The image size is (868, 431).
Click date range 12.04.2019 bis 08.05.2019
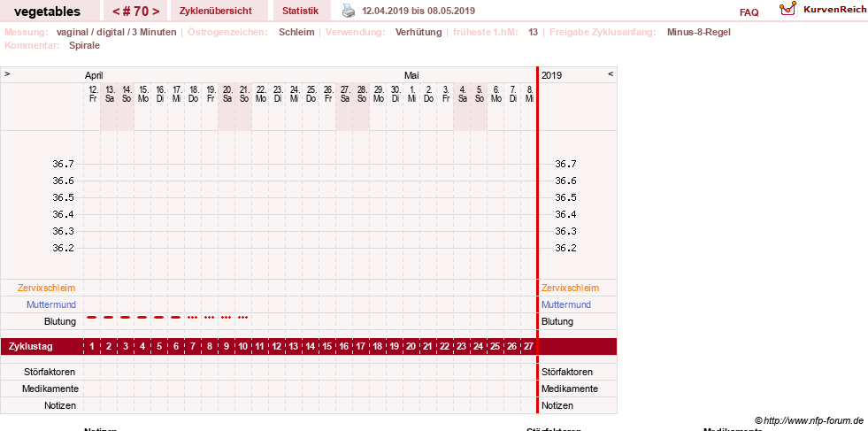pyautogui.click(x=419, y=11)
